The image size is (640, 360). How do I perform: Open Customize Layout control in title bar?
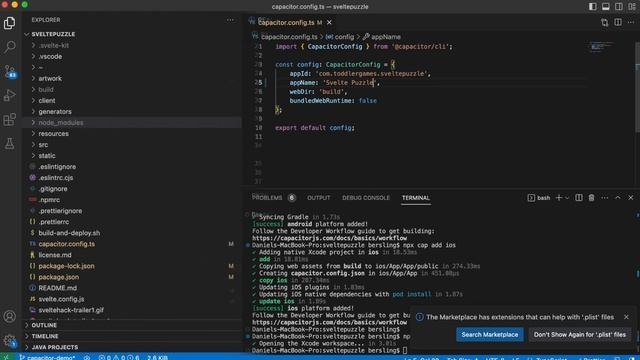pos(632,7)
